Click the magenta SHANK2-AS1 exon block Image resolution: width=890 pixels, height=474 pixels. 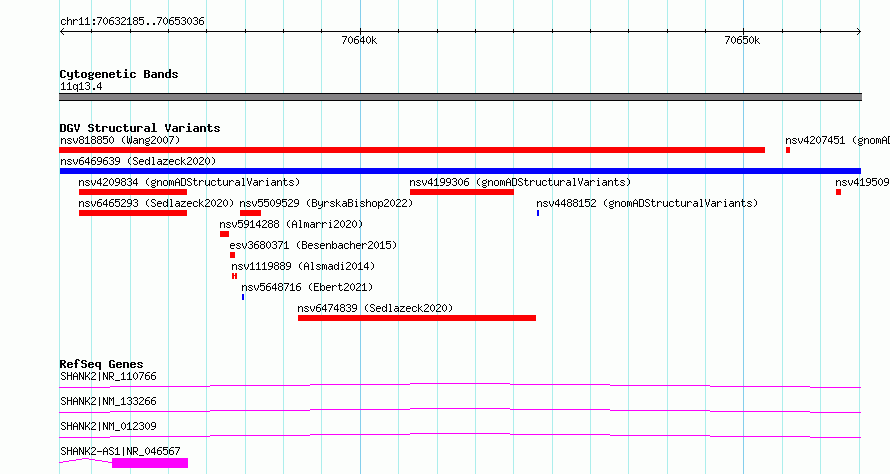click(150, 463)
